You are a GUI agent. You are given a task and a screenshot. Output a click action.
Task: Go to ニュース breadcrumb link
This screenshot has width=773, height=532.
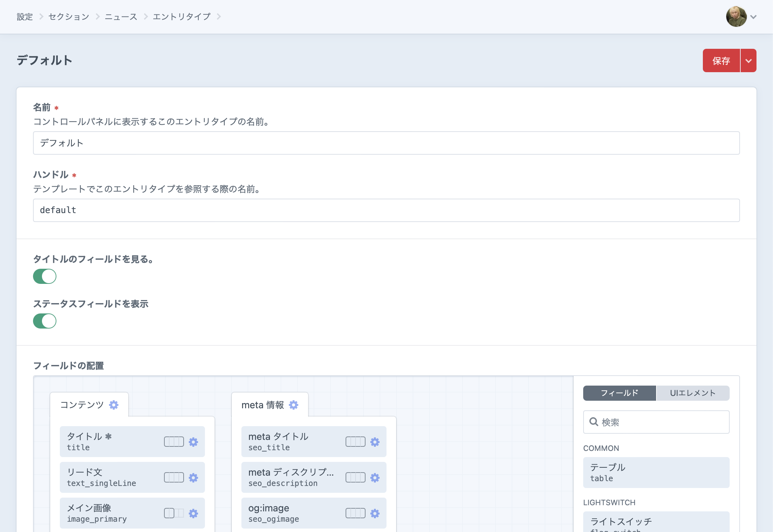coord(121,17)
